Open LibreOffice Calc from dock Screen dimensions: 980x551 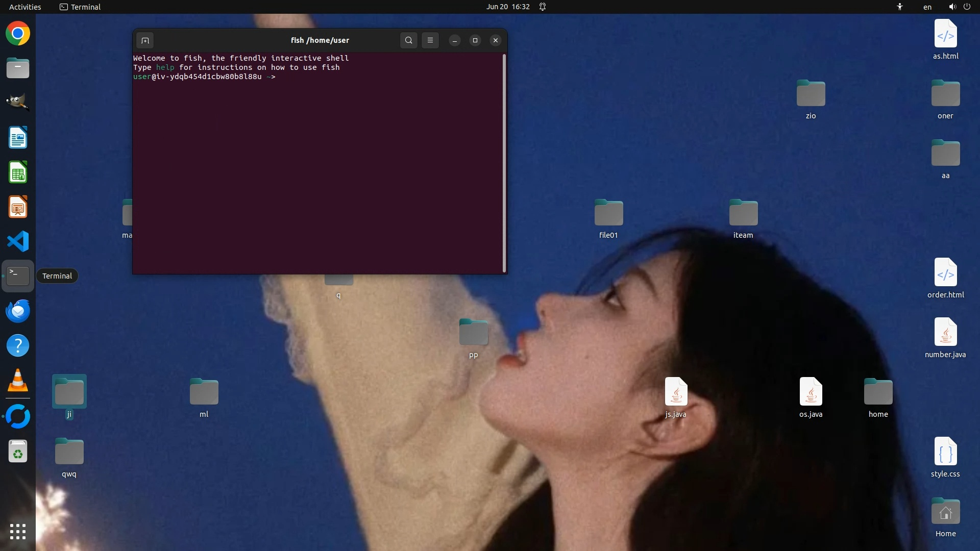click(x=18, y=172)
